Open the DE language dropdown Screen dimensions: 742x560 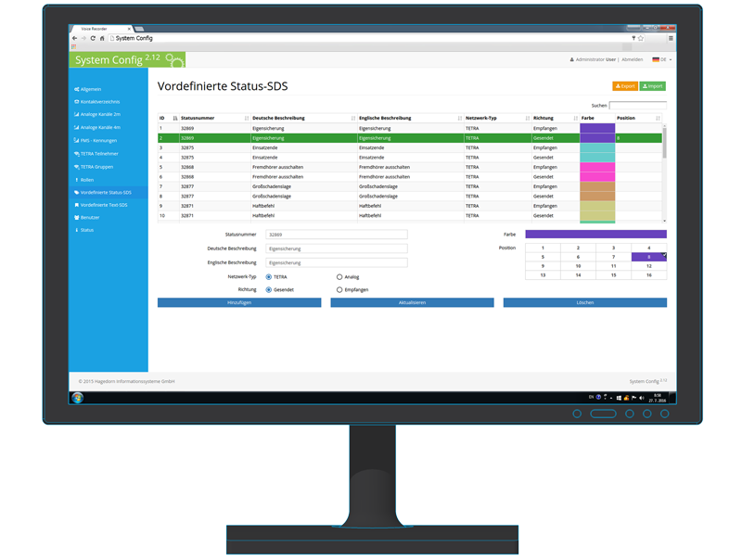[661, 59]
